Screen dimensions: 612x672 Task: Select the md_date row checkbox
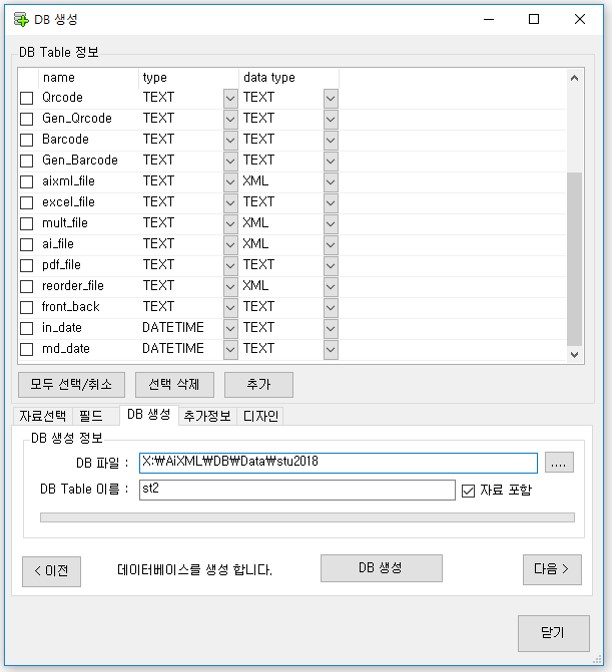(27, 350)
